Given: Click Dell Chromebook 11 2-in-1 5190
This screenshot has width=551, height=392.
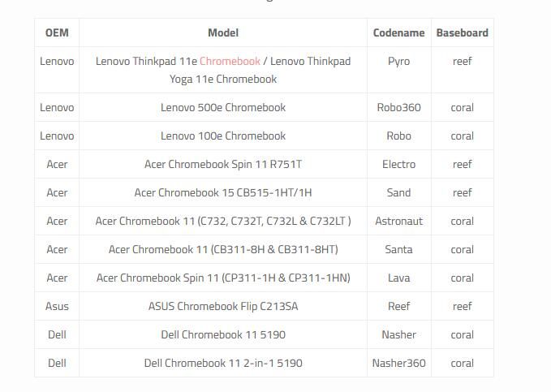Looking at the screenshot, I should 223,363.
